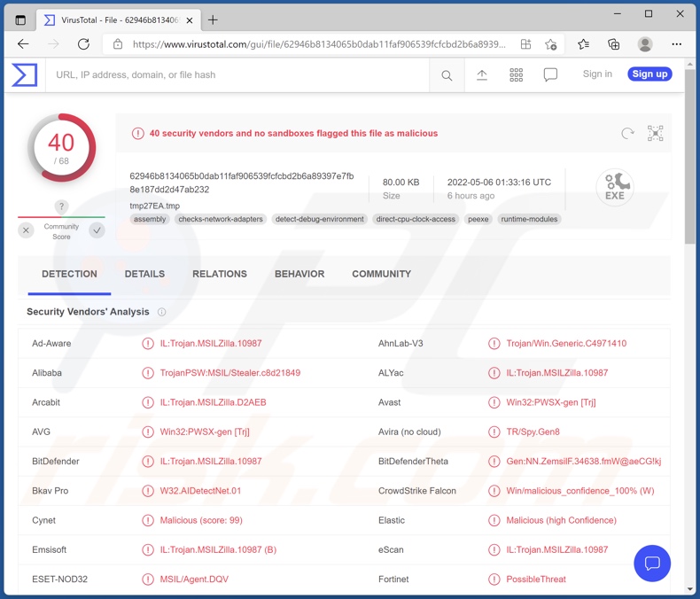Vote file malicious with X icon

pos(26,230)
